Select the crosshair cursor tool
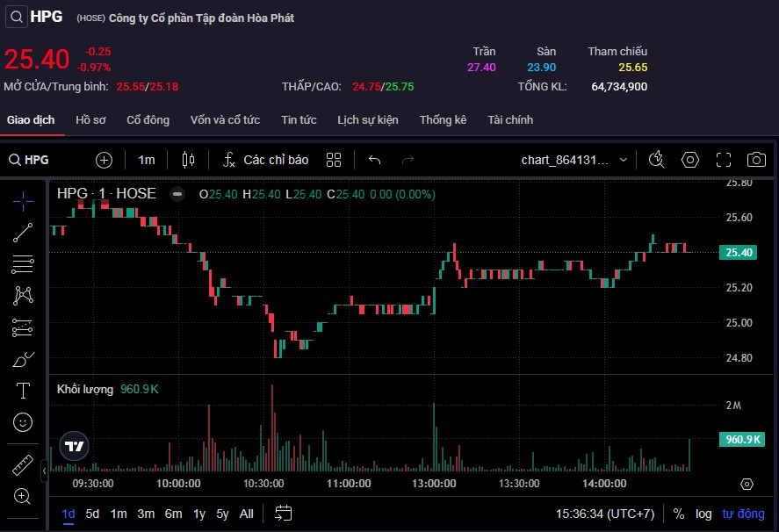 click(24, 201)
